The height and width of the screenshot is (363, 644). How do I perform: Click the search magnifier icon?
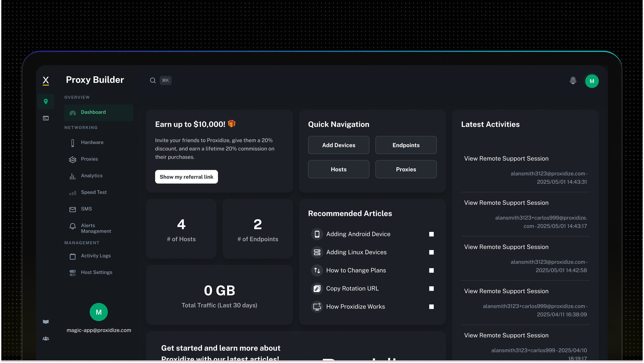coord(153,80)
